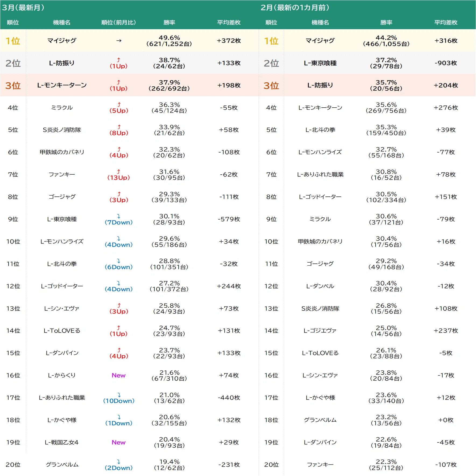Select the '21.6% (67/310台)' win rate

pyautogui.click(x=169, y=375)
